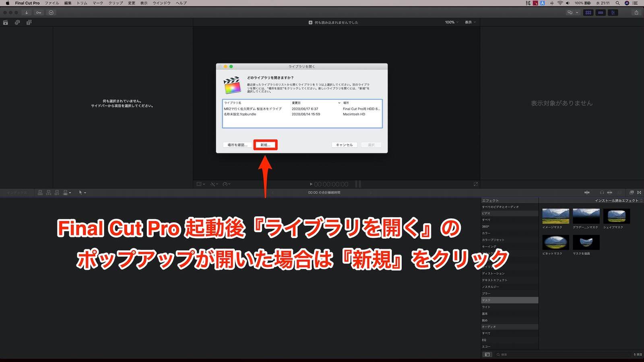The width and height of the screenshot is (644, 362).
Task: Select すべてのビデオとオーディオ effects category
Action: pyautogui.click(x=510, y=207)
